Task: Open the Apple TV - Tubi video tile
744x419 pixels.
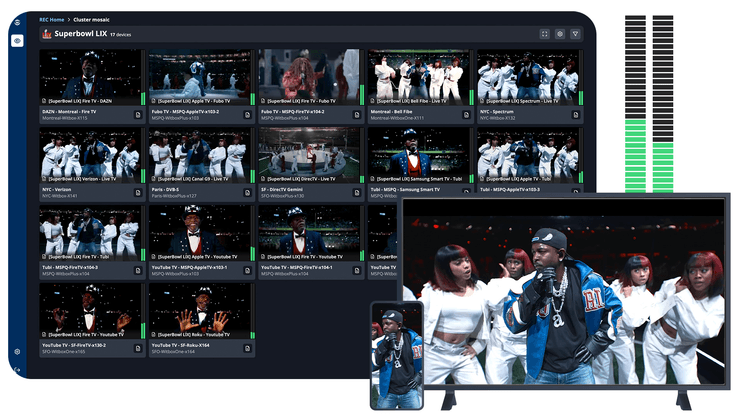Action: coord(528,155)
